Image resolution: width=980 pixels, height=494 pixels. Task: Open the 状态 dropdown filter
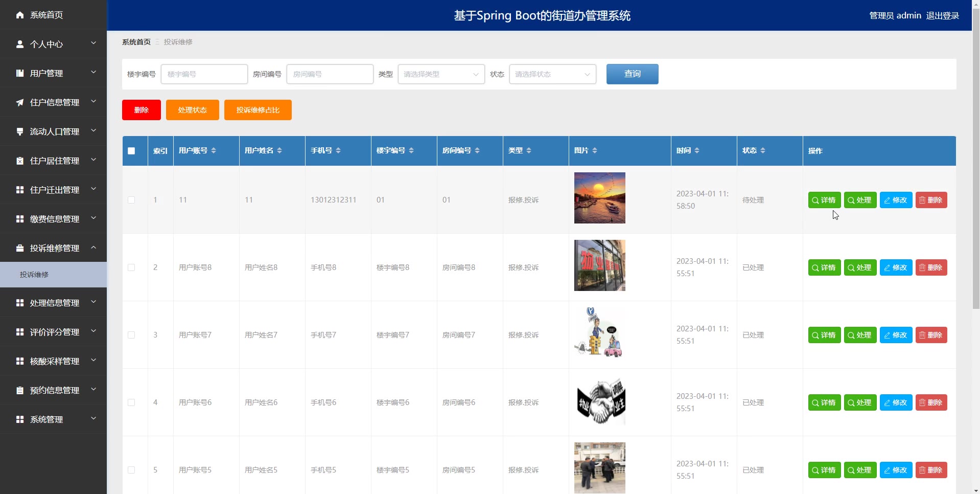(x=552, y=74)
